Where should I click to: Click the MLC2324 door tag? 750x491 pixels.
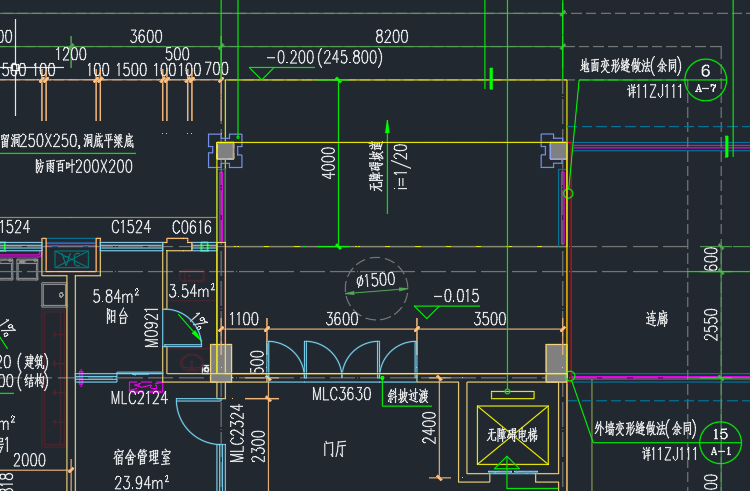tap(237, 434)
